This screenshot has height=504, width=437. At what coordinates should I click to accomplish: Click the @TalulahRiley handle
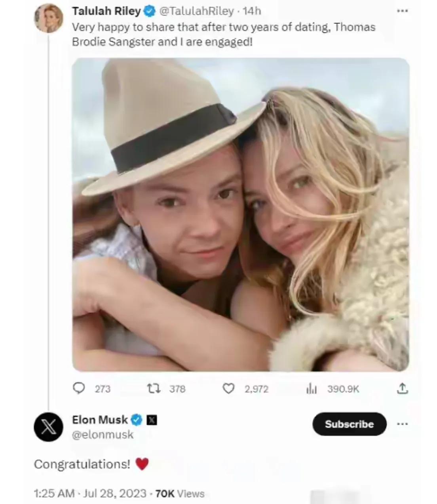[196, 11]
